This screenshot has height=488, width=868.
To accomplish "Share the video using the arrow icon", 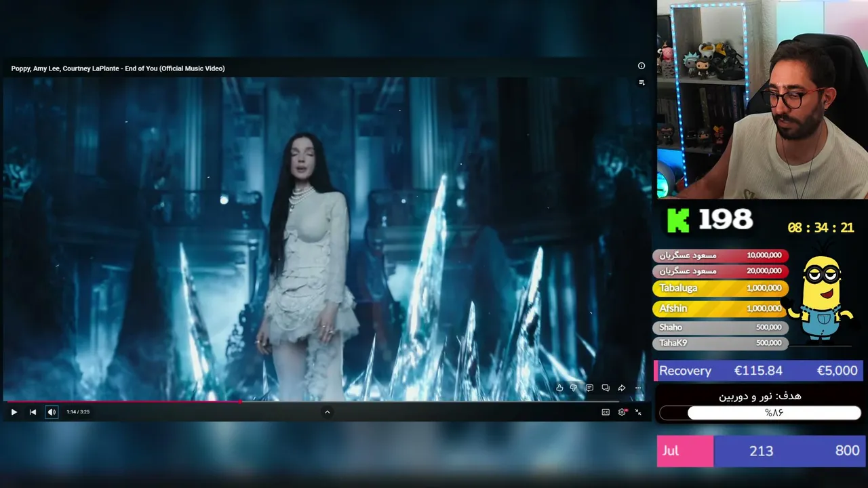I will click(622, 388).
